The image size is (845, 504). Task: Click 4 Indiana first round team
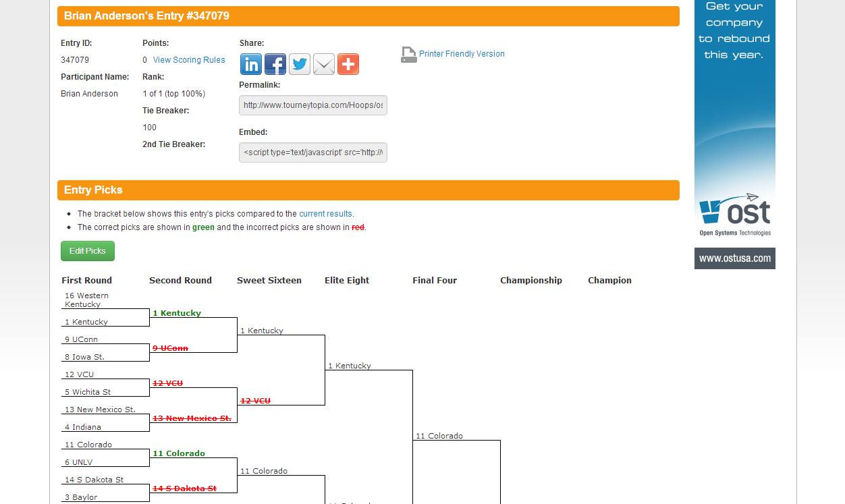pyautogui.click(x=83, y=427)
